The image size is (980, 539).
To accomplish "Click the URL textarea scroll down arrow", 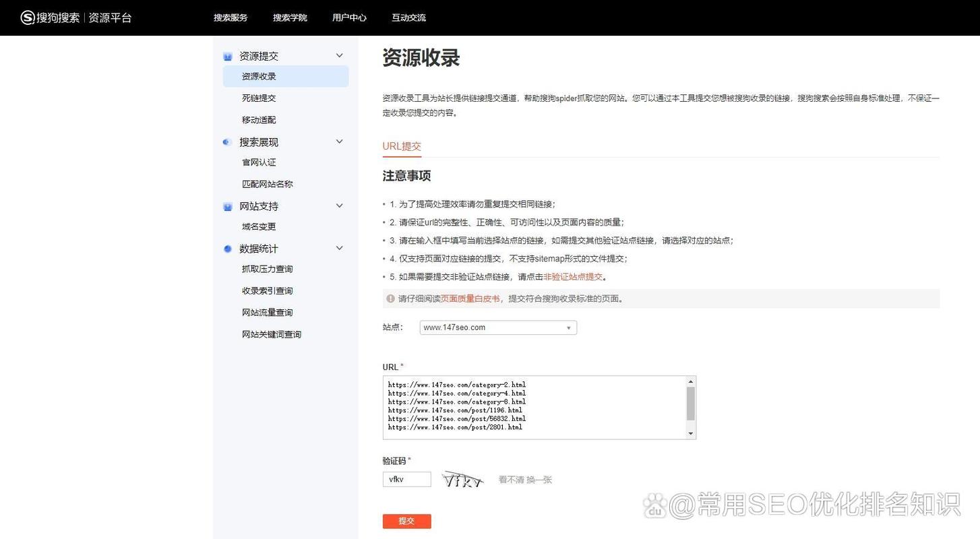I will pos(690,434).
